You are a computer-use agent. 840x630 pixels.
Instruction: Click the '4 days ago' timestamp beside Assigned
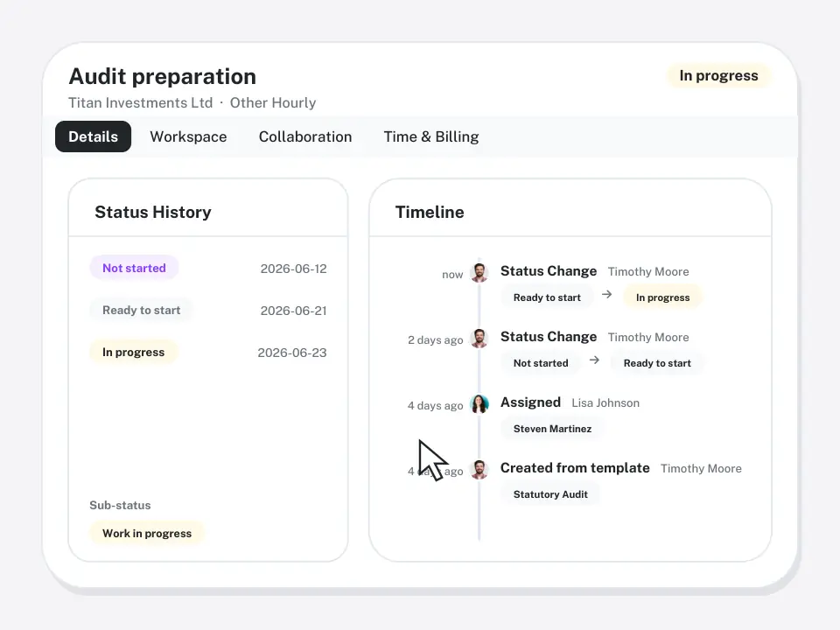click(x=436, y=405)
